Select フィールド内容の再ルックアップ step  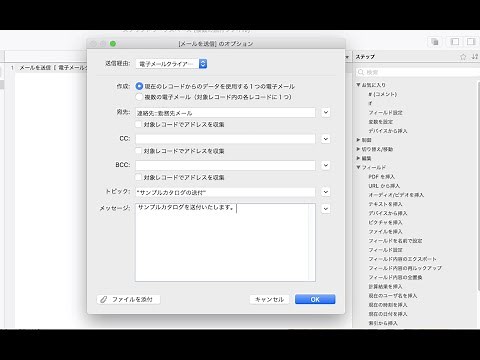point(405,268)
